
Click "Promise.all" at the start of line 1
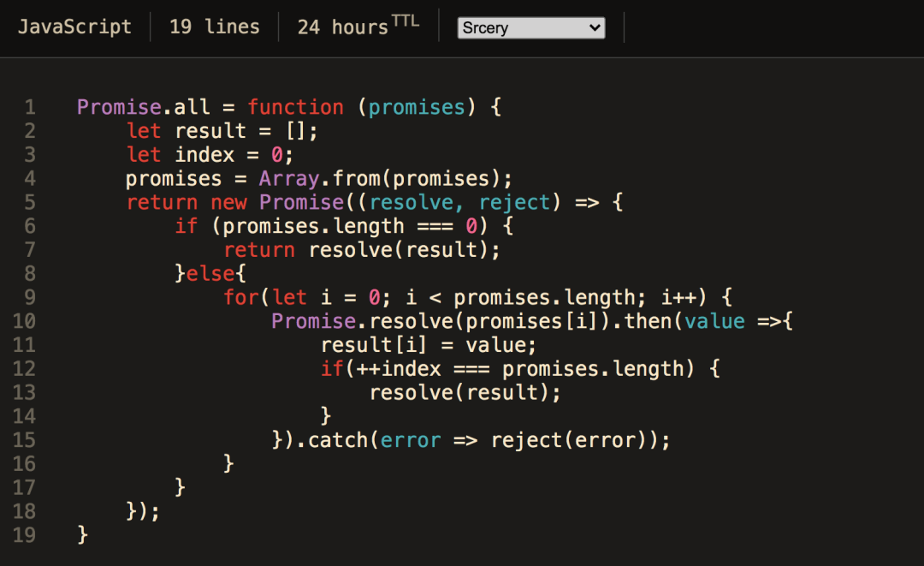(x=143, y=107)
